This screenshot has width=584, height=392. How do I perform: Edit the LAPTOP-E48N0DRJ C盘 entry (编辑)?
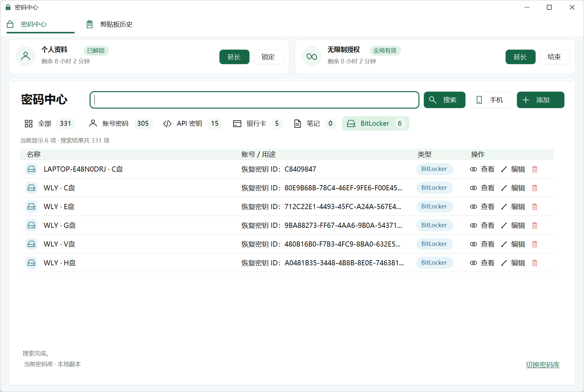[x=513, y=169]
